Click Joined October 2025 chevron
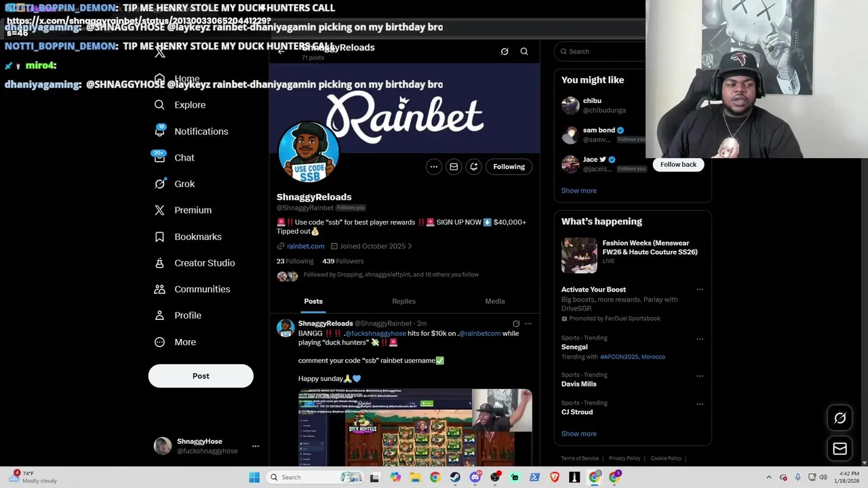Viewport: 868px width, 488px height. [410, 246]
